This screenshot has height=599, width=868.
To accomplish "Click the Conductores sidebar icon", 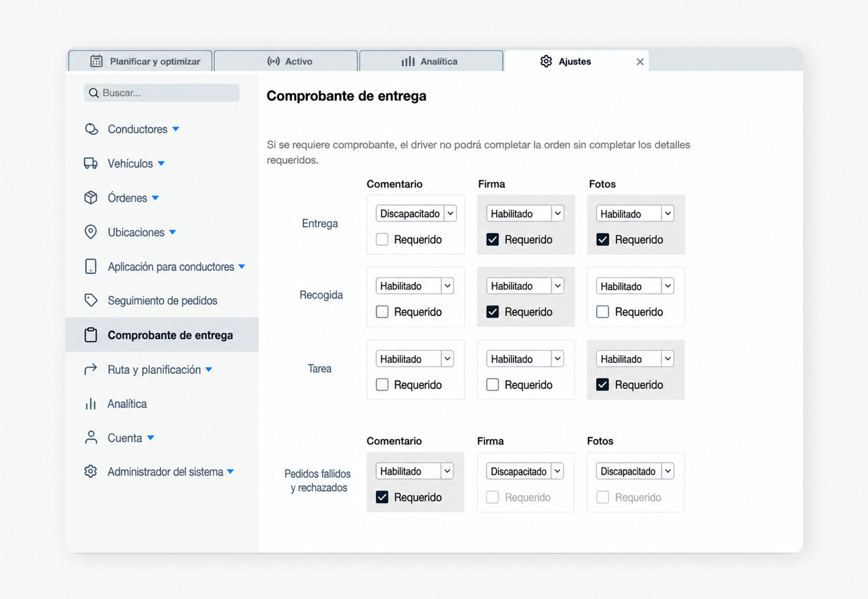I will click(x=91, y=129).
